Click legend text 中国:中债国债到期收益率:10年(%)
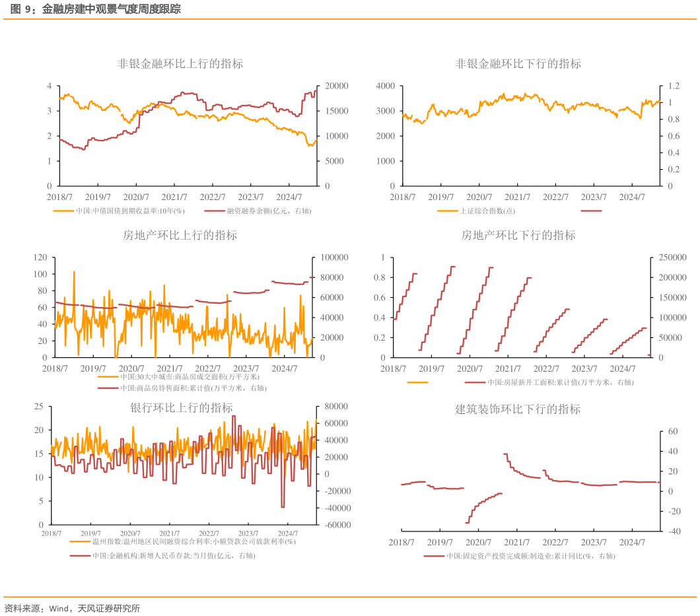This screenshot has width=700, height=616. click(x=129, y=211)
